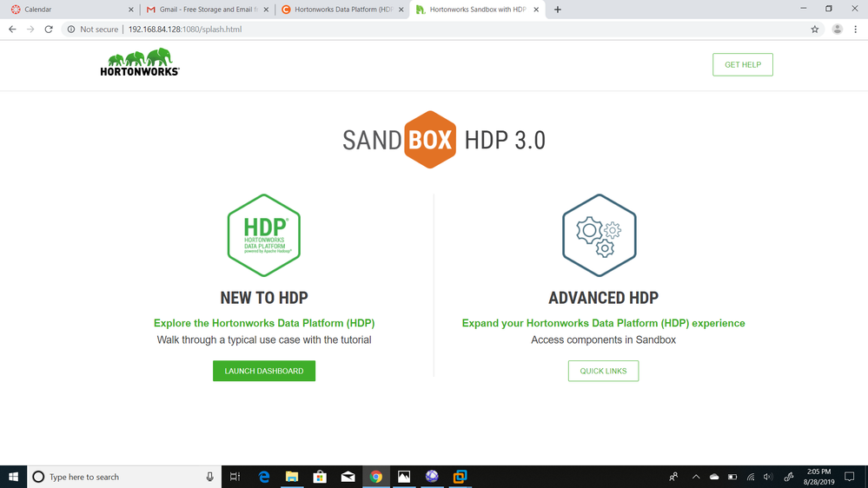Image resolution: width=868 pixels, height=488 pixels.
Task: Open the Photos app from the taskbar
Action: pyautogui.click(x=404, y=477)
